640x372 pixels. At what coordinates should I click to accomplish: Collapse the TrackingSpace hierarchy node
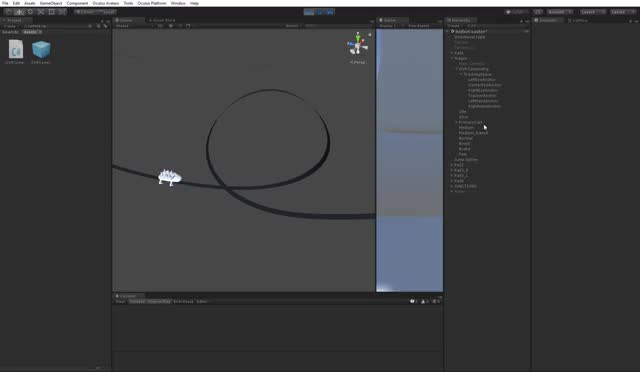pyautogui.click(x=461, y=74)
